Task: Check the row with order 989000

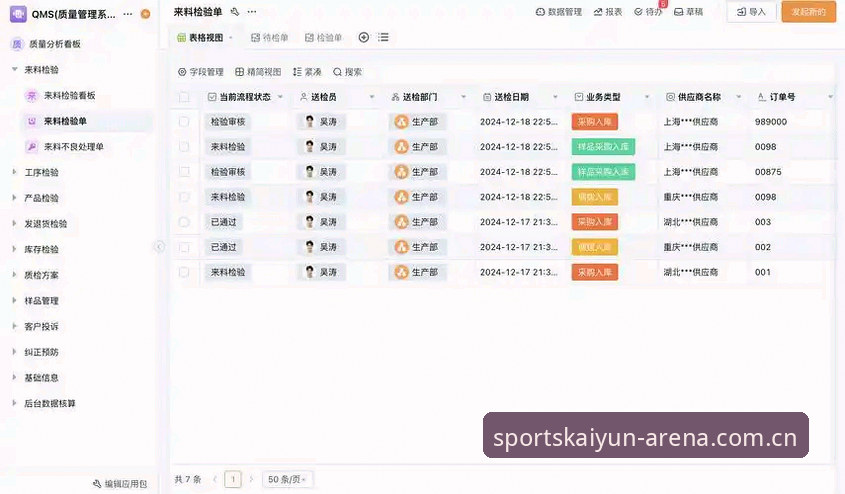Action: 184,122
